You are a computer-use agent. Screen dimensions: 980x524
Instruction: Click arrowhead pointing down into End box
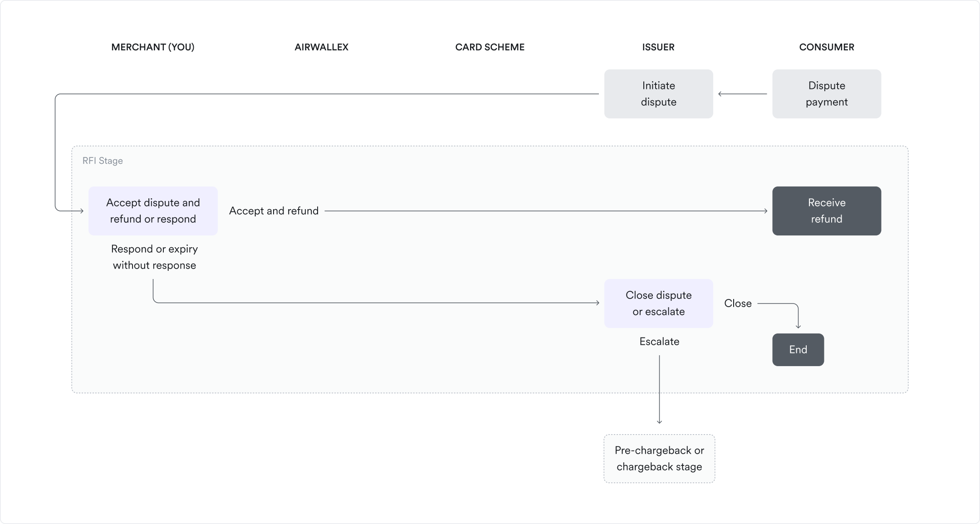click(x=798, y=326)
